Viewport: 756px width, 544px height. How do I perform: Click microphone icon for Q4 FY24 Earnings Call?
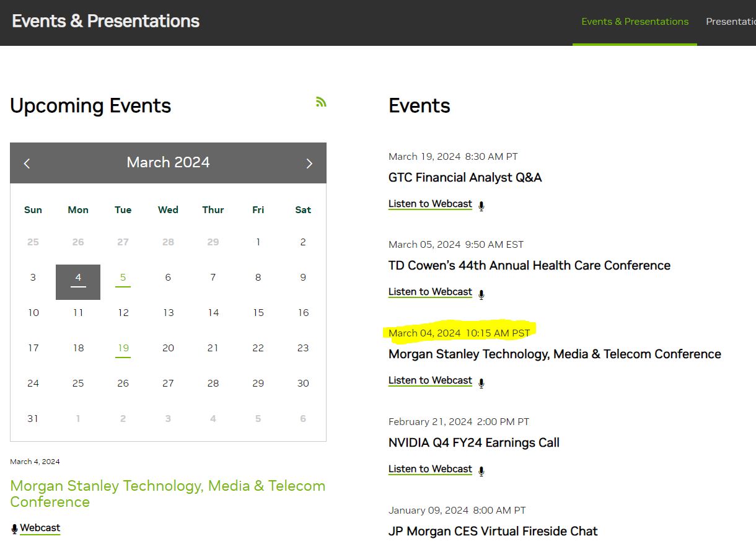point(481,471)
